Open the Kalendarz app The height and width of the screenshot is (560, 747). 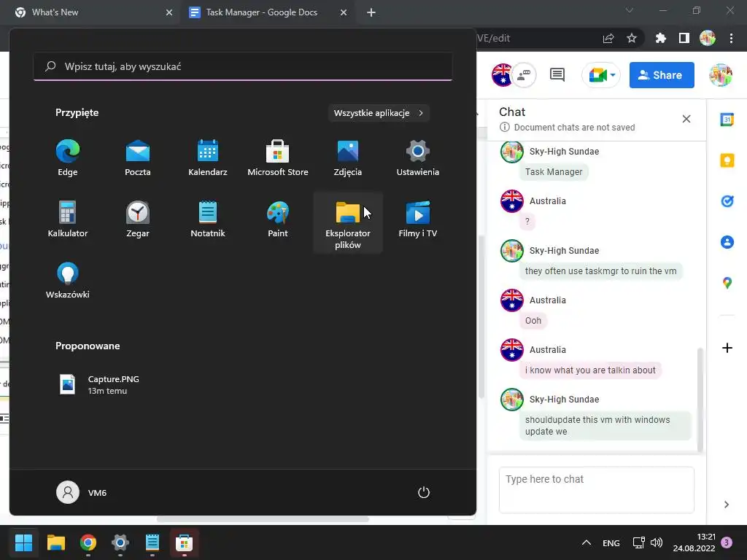(x=208, y=158)
